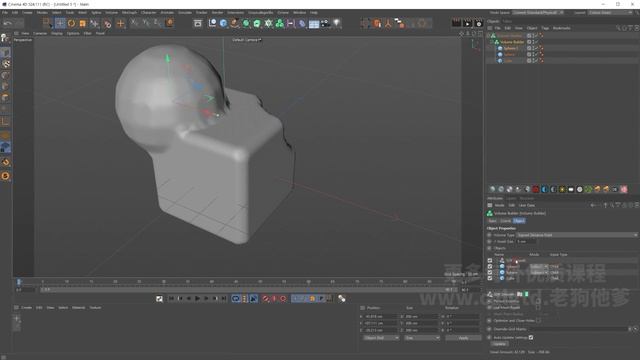Click the red Record Active Objects button

click(x=266, y=299)
